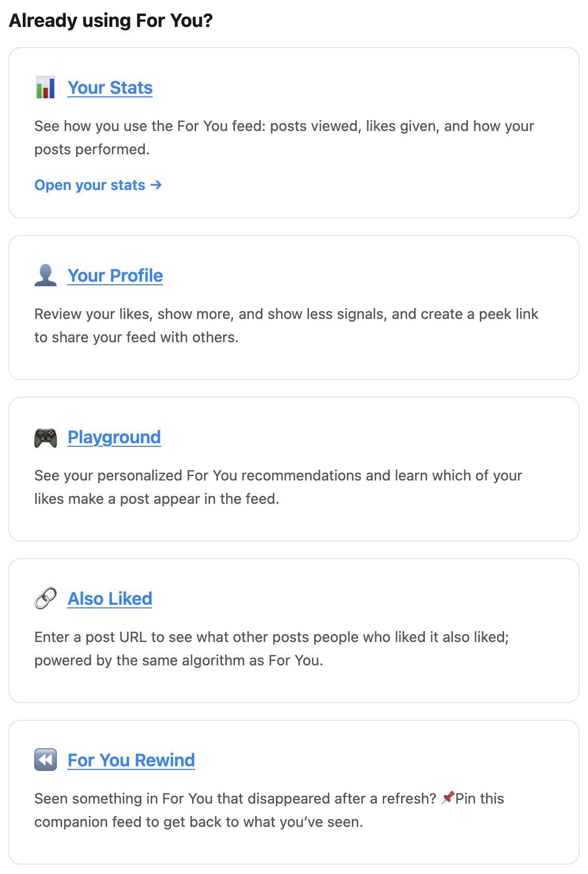Click the Also Liked description paragraph
This screenshot has width=588, height=874.
pyautogui.click(x=272, y=649)
